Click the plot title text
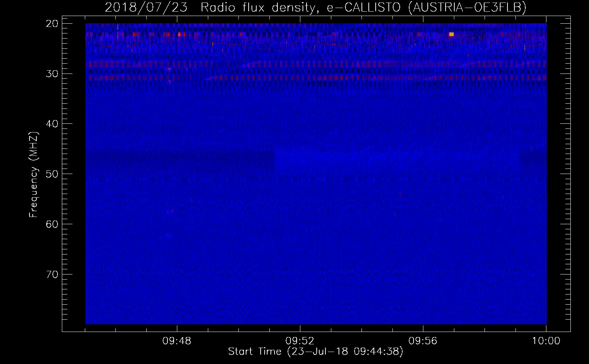 coord(316,7)
